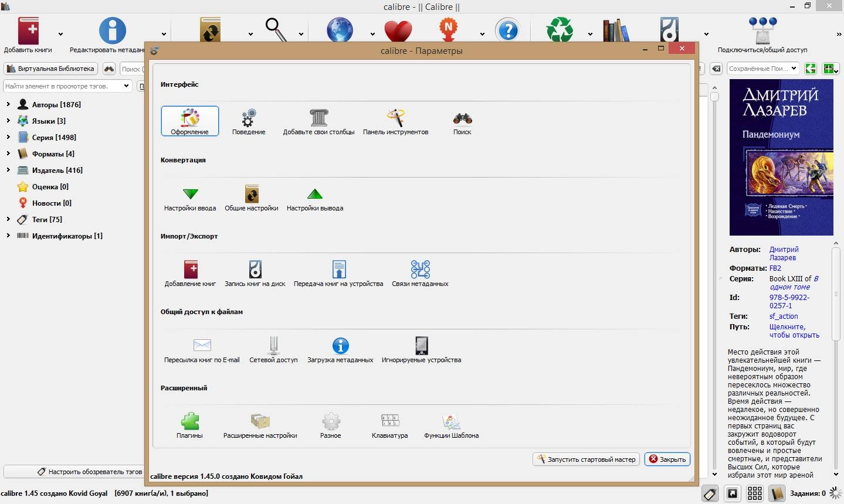Image resolution: width=844 pixels, height=504 pixels.
Task: Open the Поведение settings
Action: 249,121
